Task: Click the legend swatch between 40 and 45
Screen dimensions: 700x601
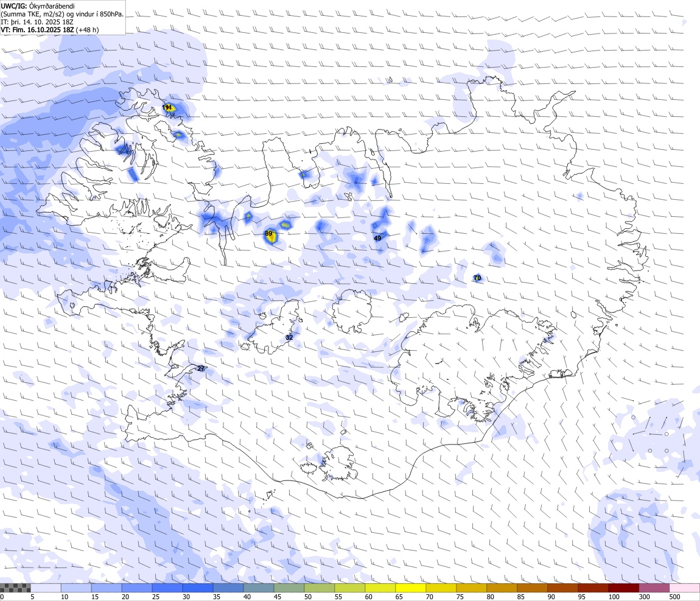Action: coord(259,588)
